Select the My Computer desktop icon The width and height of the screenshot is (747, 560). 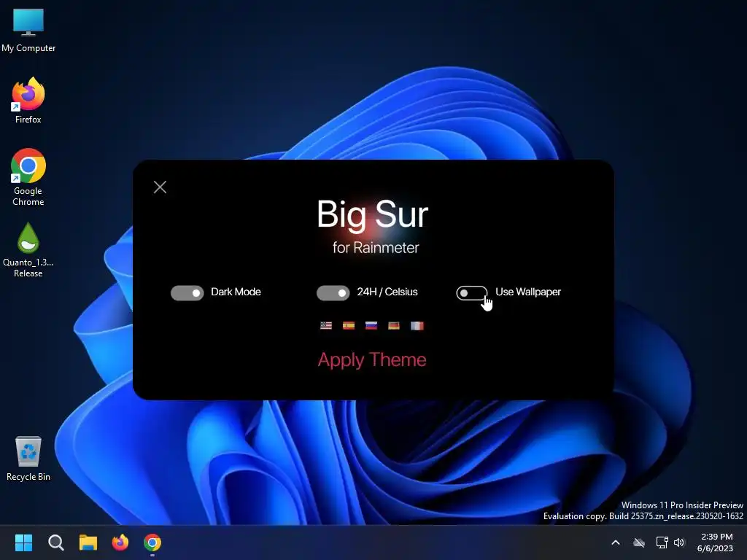tap(28, 30)
